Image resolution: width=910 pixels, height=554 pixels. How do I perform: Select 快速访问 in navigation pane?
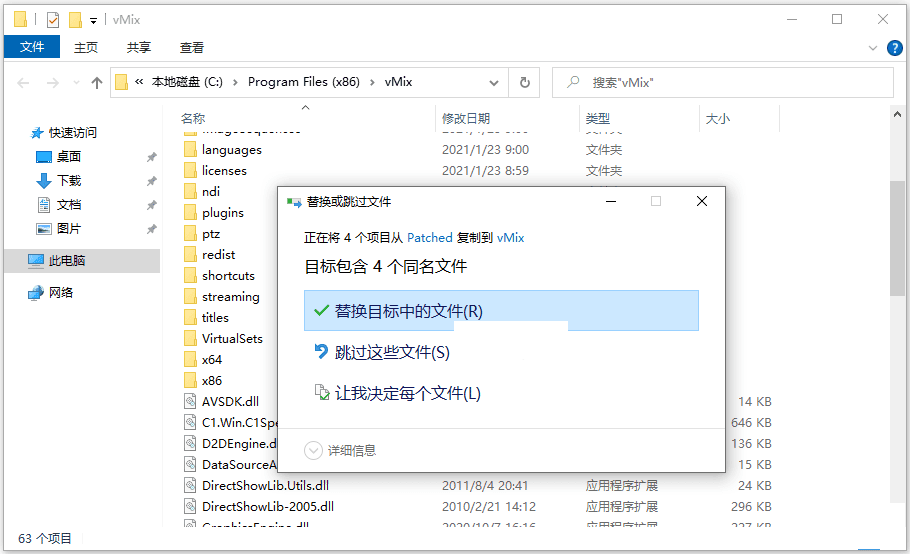coord(73,133)
